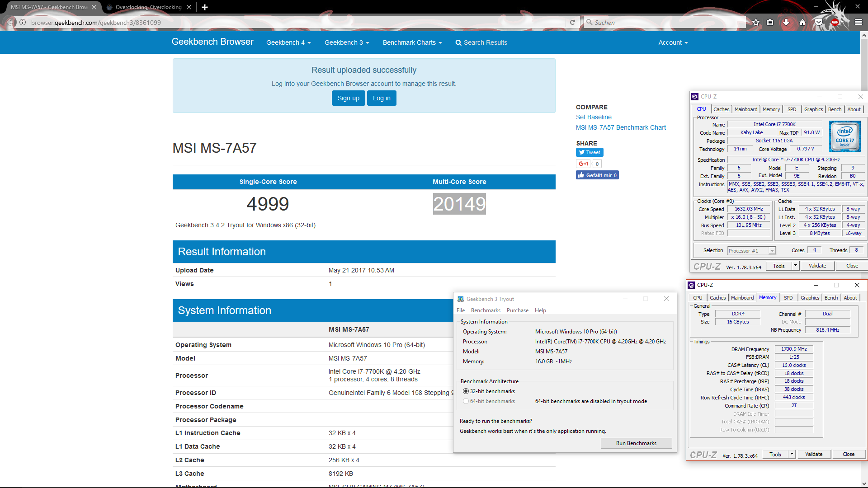Image resolution: width=868 pixels, height=488 pixels.
Task: Click Validate in the top CPU-Z window
Action: click(x=817, y=266)
